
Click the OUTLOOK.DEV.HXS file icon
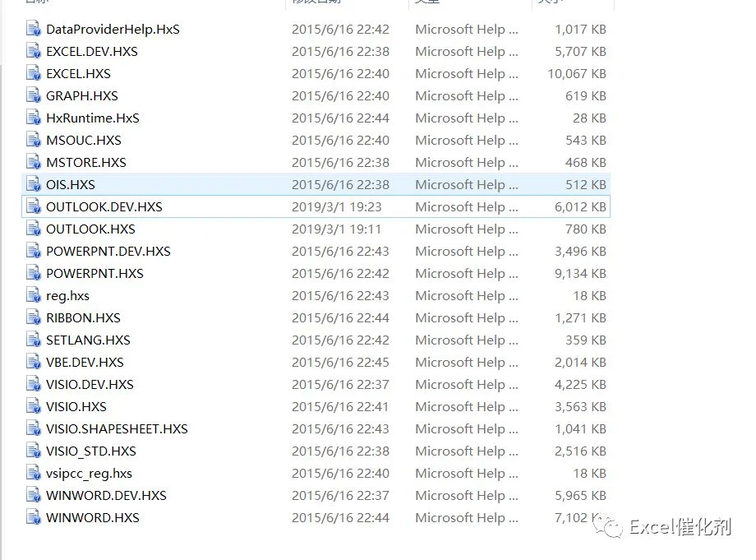[34, 206]
